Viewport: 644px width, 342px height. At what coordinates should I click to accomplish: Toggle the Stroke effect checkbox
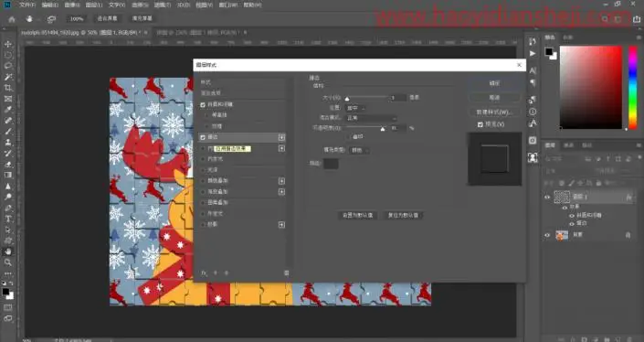(203, 137)
